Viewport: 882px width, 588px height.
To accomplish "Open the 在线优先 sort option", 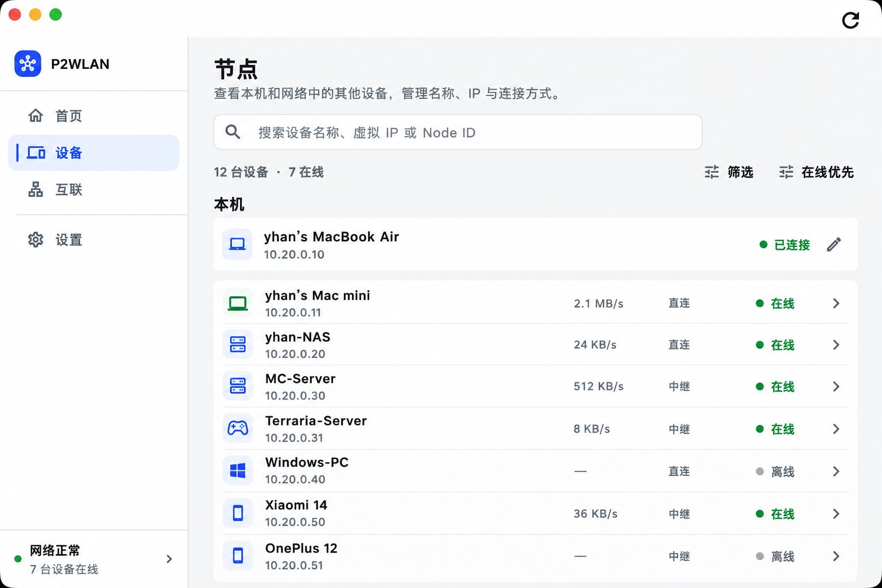I will tap(816, 172).
